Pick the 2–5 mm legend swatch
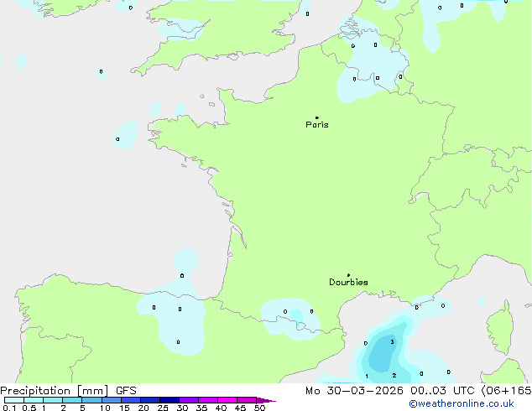 tap(72, 400)
